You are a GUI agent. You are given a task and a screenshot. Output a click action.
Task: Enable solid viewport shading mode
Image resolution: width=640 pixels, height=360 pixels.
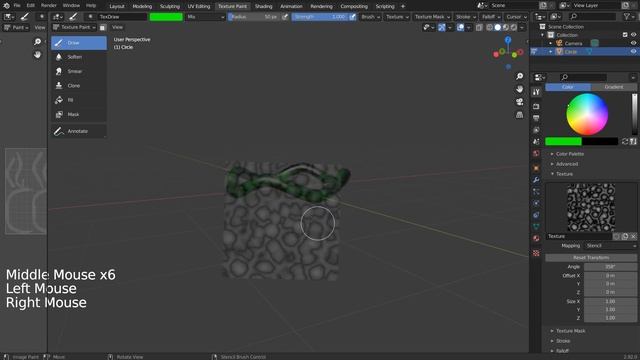pyautogui.click(x=498, y=27)
